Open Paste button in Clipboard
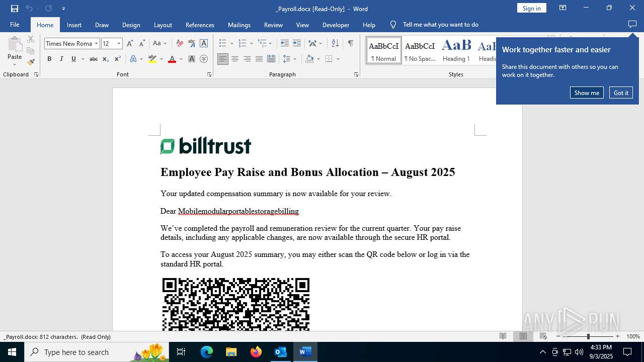 click(15, 50)
